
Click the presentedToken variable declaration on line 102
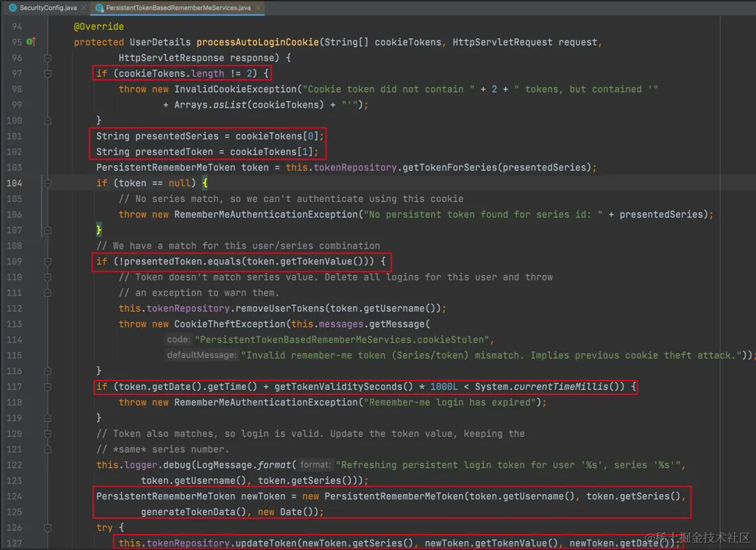click(173, 152)
